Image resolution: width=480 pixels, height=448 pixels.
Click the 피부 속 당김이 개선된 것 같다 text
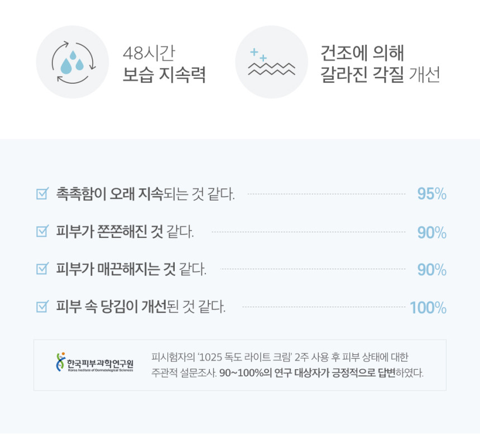141,307
